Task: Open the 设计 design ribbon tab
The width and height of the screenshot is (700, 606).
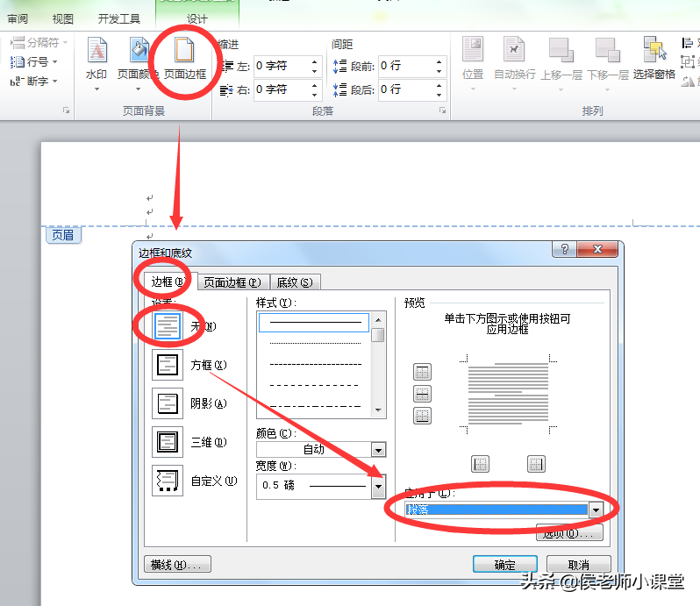Action: click(x=196, y=18)
